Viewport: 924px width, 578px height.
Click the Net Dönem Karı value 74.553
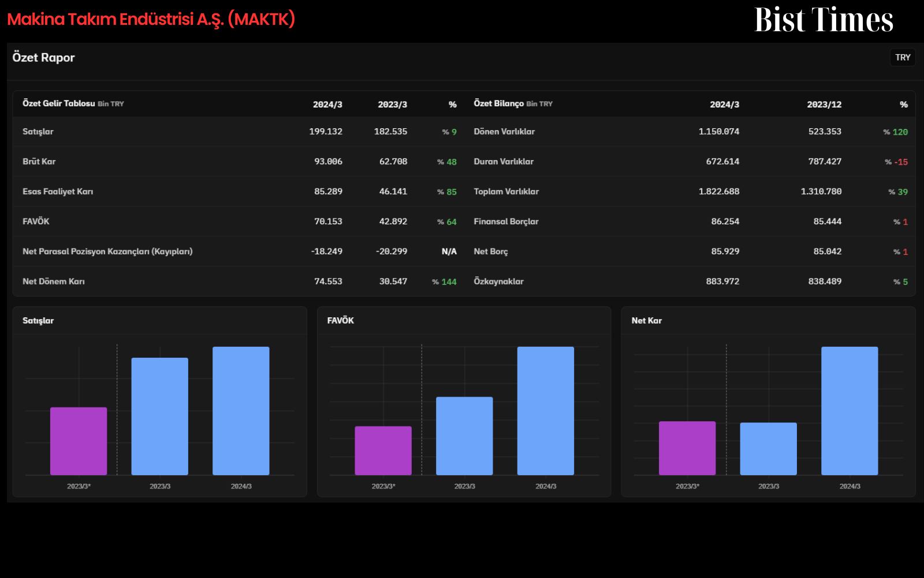pyautogui.click(x=328, y=281)
